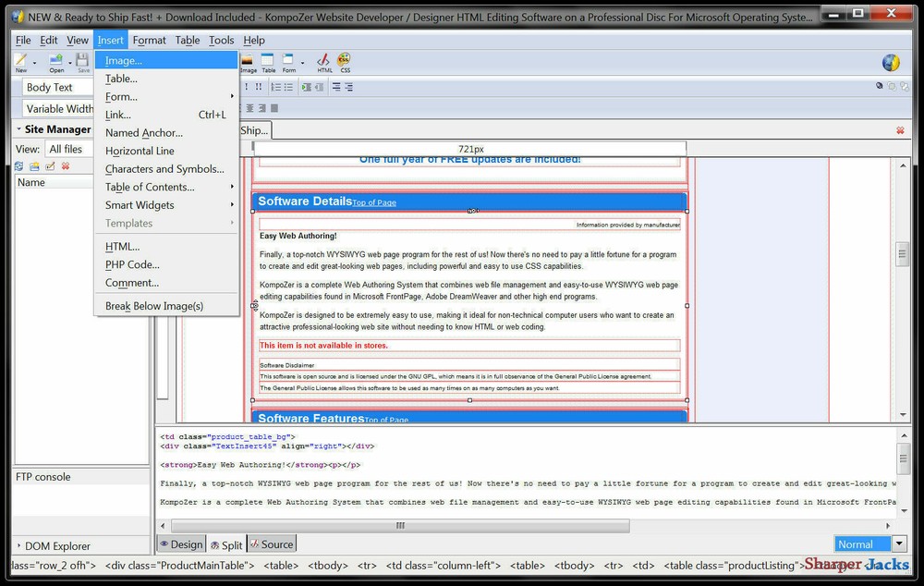Change the Site Manager view from All files
Viewport: 924px width, 586px height.
tap(67, 148)
